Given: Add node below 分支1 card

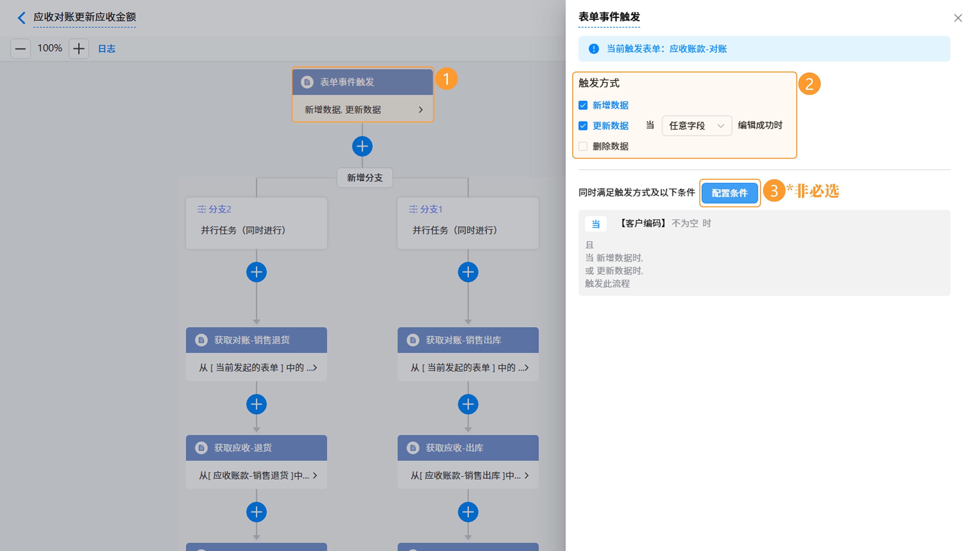Looking at the screenshot, I should click(x=468, y=272).
